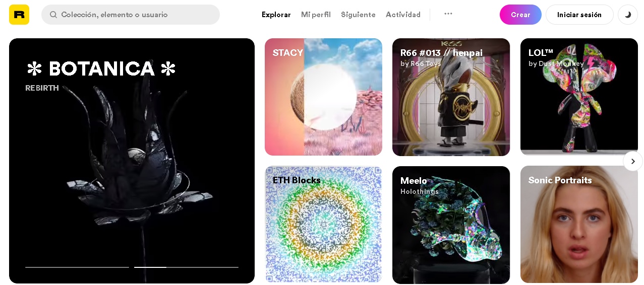Jump to the second carousel progress bar
Viewport: 644px width, 285px height.
186,267
